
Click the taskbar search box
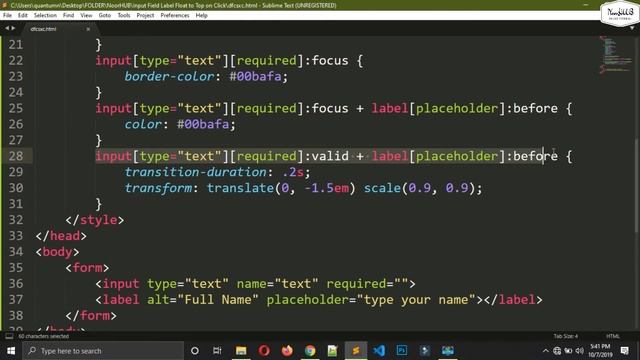point(103,351)
